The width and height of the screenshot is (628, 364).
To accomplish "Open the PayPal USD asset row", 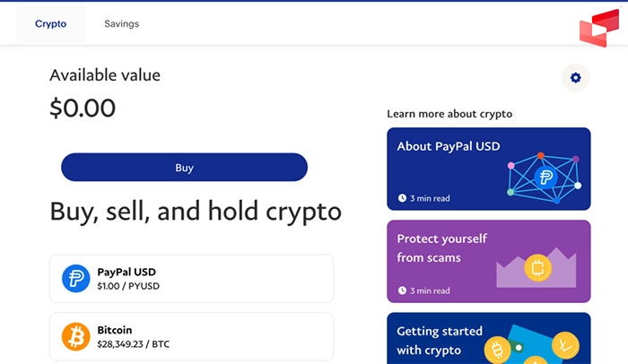I will pyautogui.click(x=191, y=278).
